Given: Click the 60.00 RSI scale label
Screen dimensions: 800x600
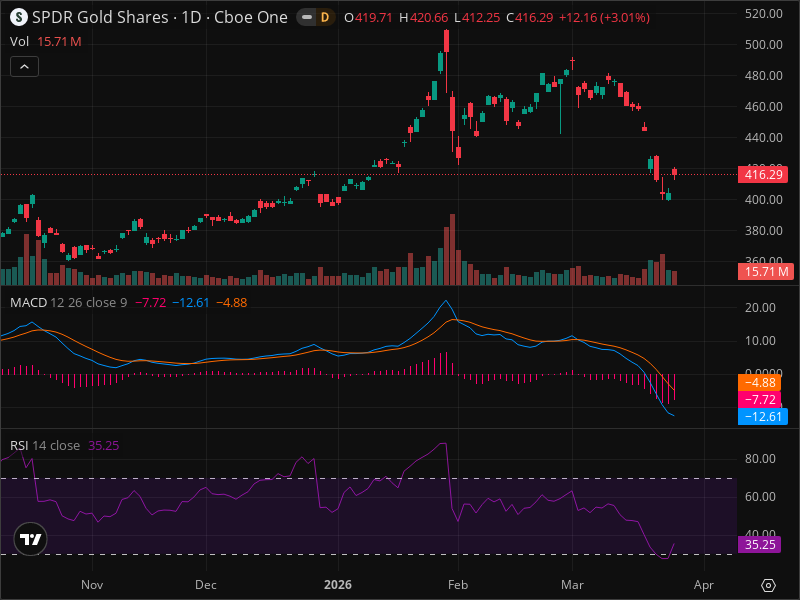Looking at the screenshot, I should coord(760,496).
